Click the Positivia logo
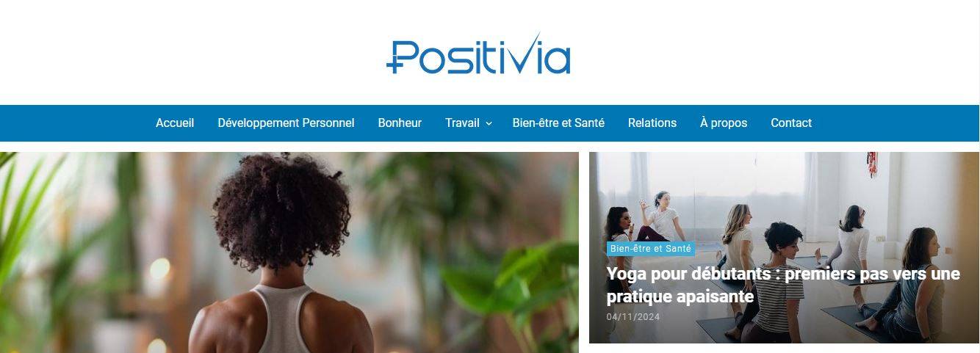Viewport: 980px width, 353px height. pyautogui.click(x=478, y=54)
